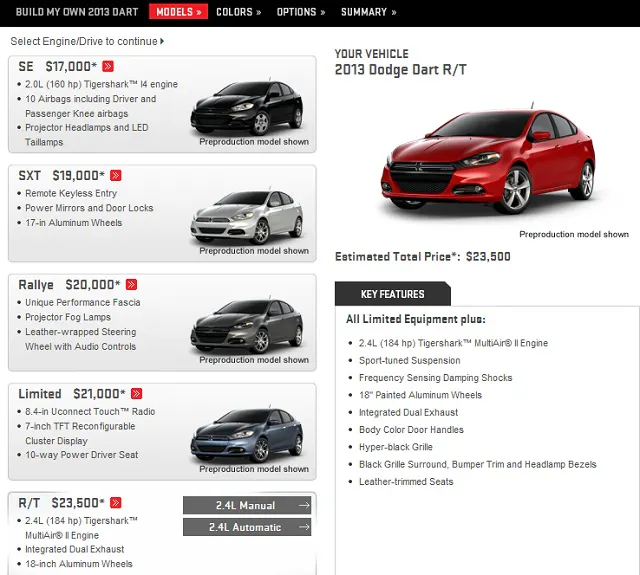This screenshot has height=575, width=640.
Task: Click the red arrow icon beside SE $17,000
Action: point(108,66)
